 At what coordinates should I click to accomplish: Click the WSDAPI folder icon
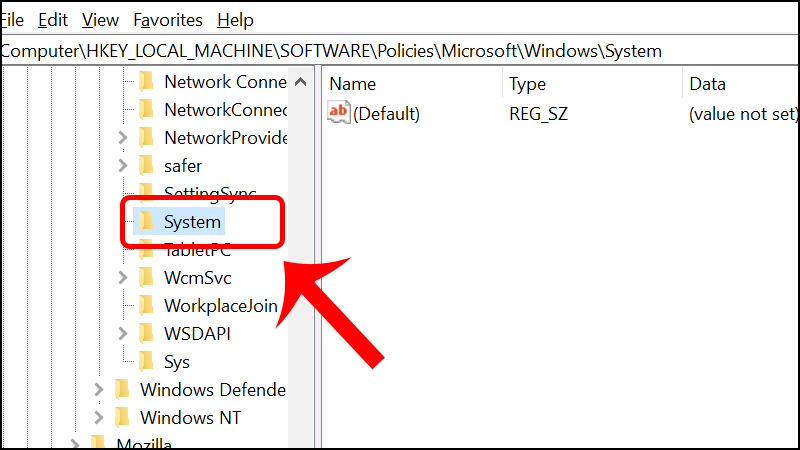[x=146, y=333]
